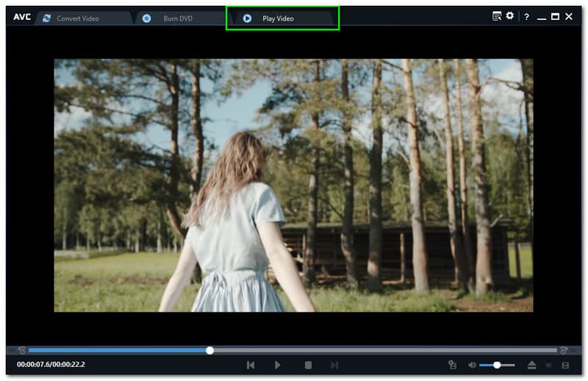Open settings via the gear icon
The width and height of the screenshot is (588, 381).
click(510, 16)
